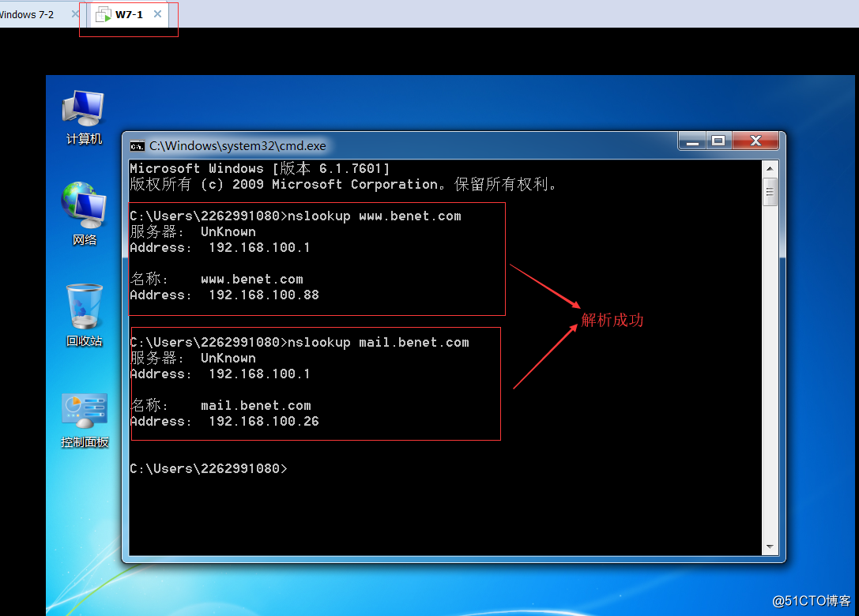This screenshot has width=859, height=616.
Task: Select the 网络 desktop icon
Action: [84, 213]
